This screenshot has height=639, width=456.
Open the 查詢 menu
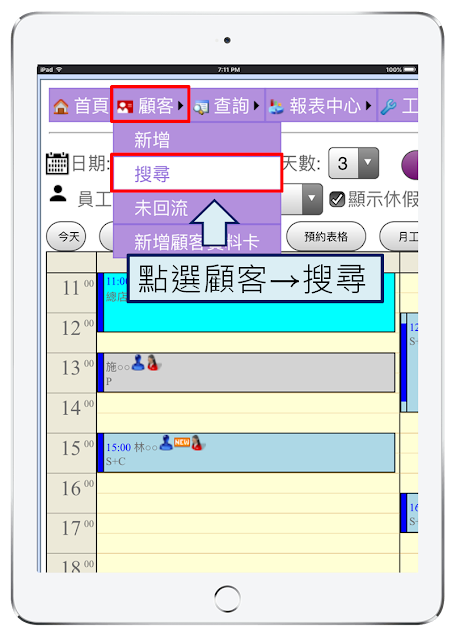(x=227, y=106)
